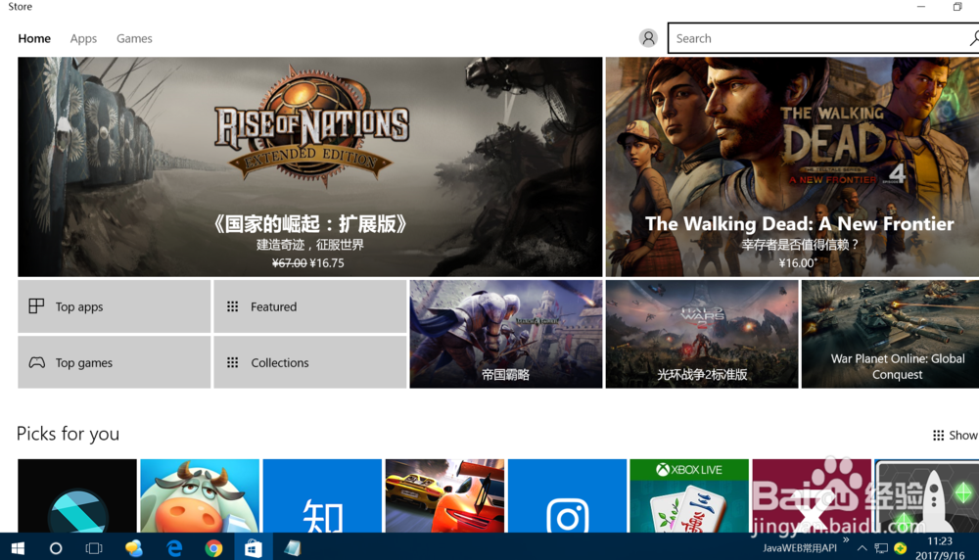Click Picks for you heading

click(69, 434)
